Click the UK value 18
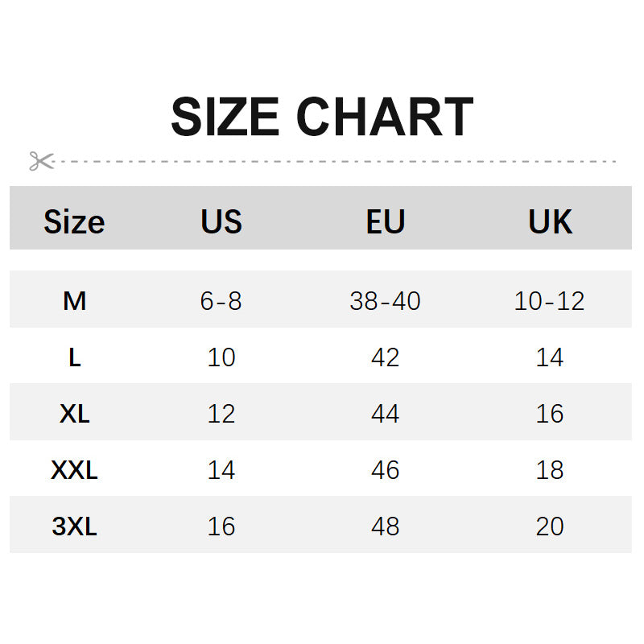The height and width of the screenshot is (644, 644). (x=550, y=470)
